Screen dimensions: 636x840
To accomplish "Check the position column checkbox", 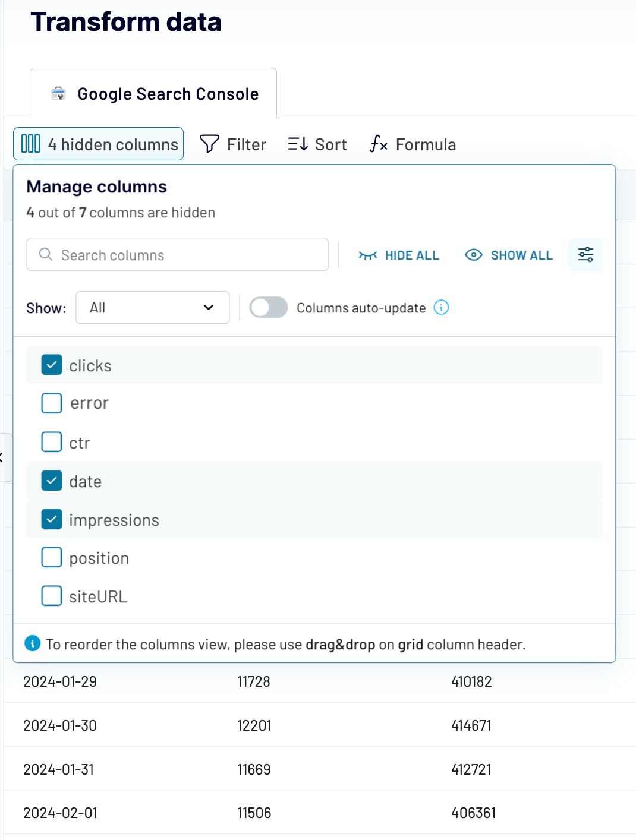I will [52, 557].
